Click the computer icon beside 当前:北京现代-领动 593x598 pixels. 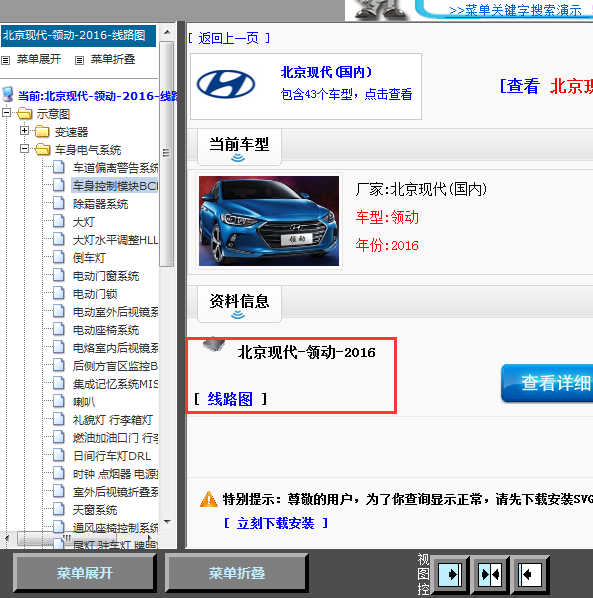8,94
